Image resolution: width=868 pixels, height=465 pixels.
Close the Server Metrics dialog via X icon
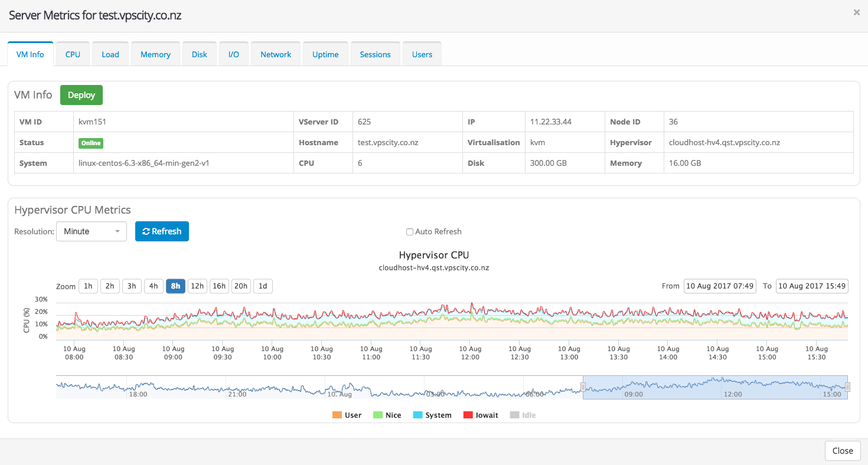click(856, 12)
